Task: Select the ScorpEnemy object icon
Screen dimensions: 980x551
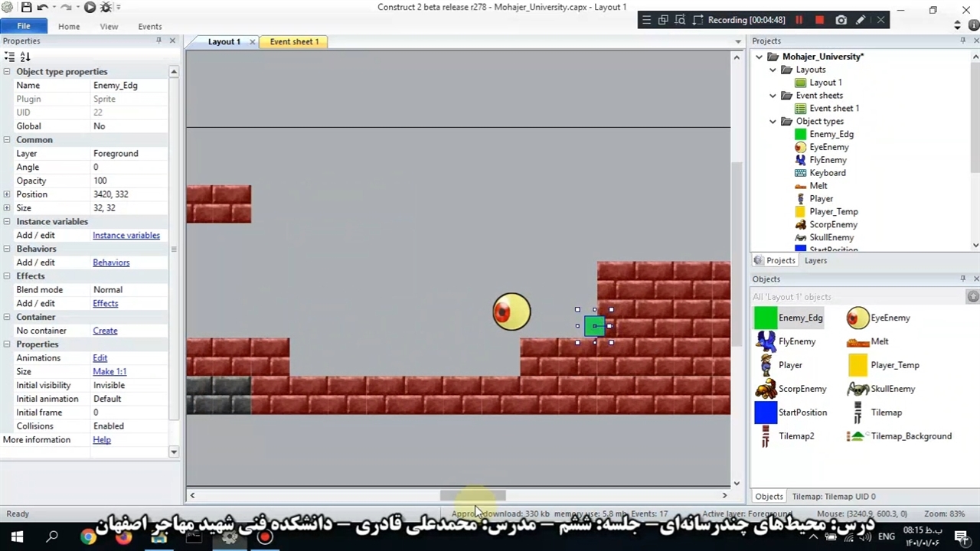Action: pos(766,389)
